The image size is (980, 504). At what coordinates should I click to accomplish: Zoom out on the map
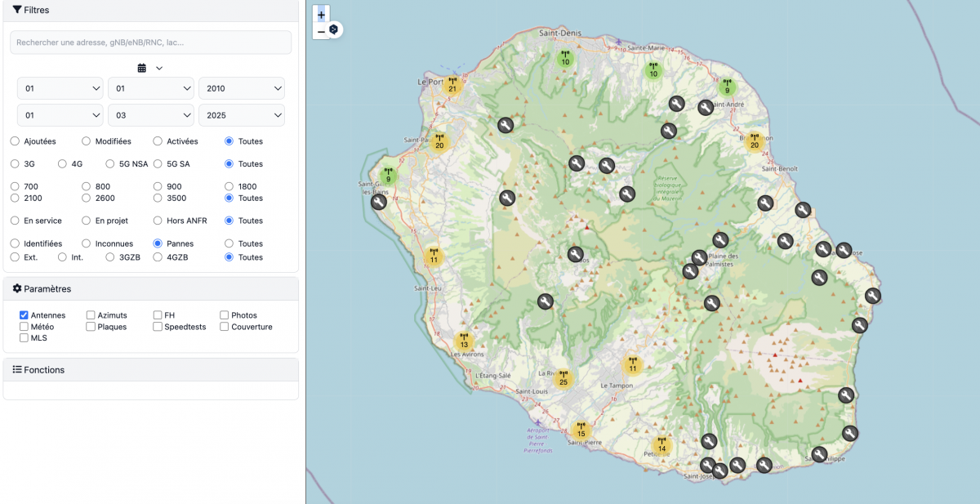pos(321,32)
